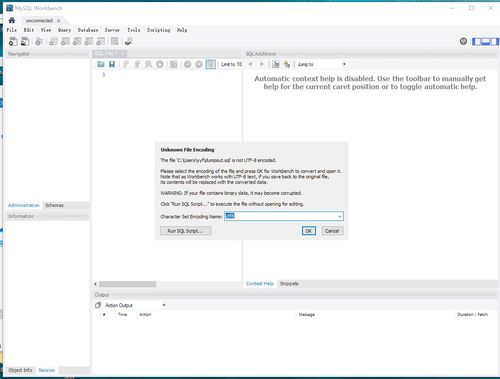
Task: Switch to the Administration tab
Action: coord(24,205)
